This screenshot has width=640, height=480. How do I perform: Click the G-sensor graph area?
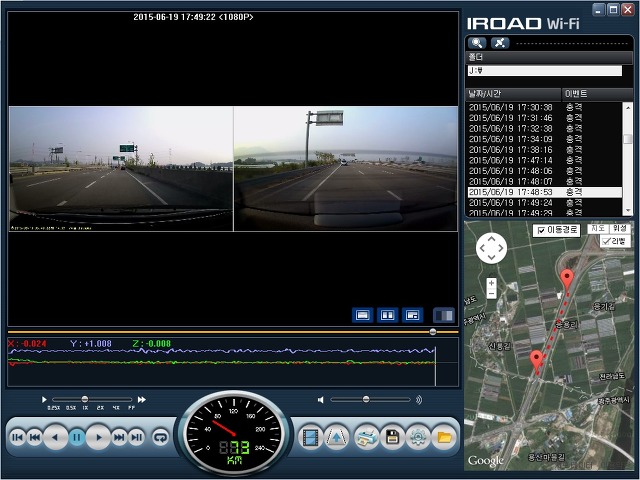[x=233, y=362]
